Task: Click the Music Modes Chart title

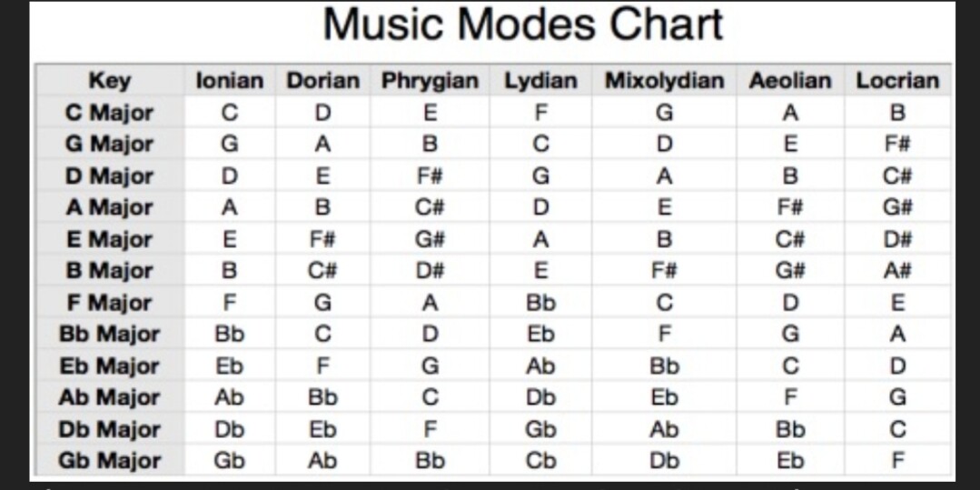Action: (x=523, y=25)
